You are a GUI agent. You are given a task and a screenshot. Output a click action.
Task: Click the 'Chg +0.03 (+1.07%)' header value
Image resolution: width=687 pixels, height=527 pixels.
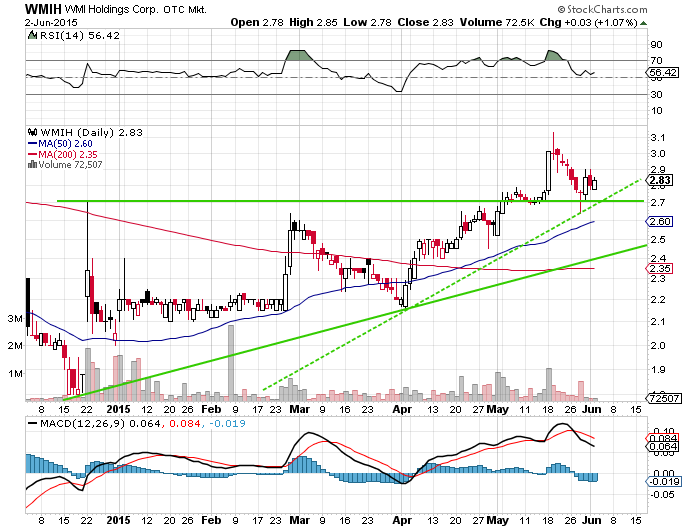(x=588, y=22)
